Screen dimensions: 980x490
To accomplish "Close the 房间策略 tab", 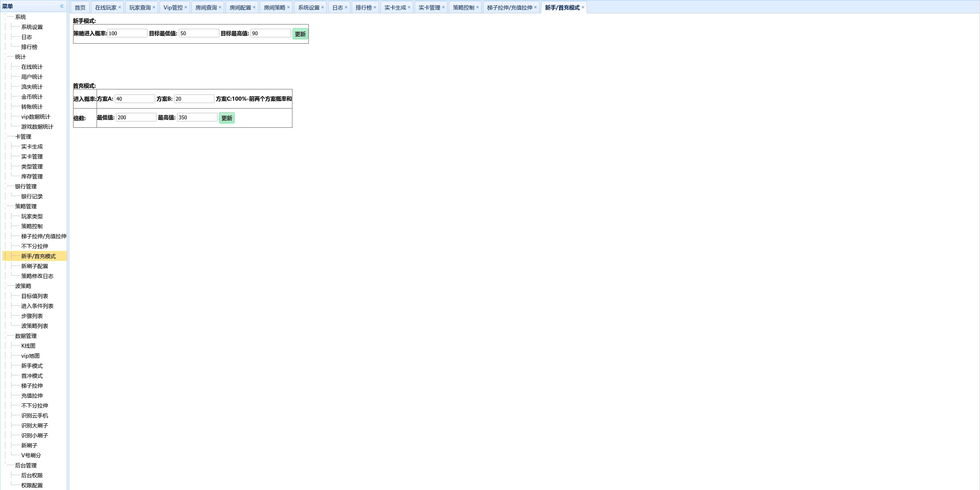I will (288, 7).
